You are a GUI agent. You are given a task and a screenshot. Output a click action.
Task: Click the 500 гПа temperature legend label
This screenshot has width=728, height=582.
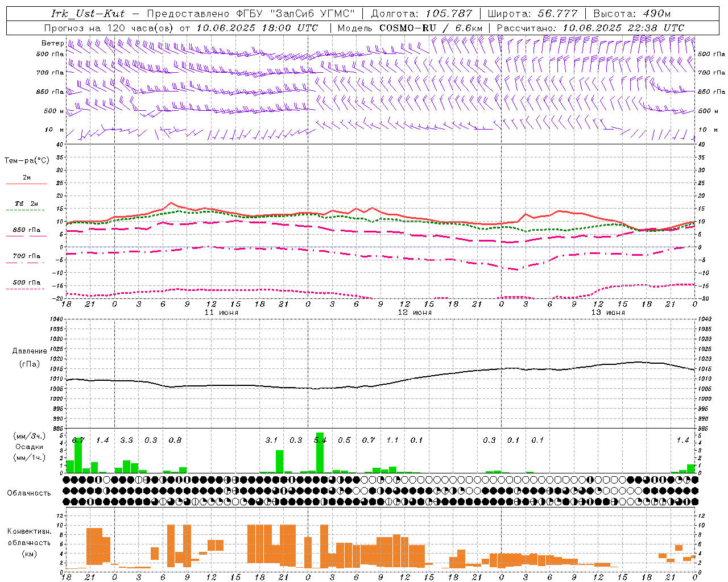[x=27, y=282]
